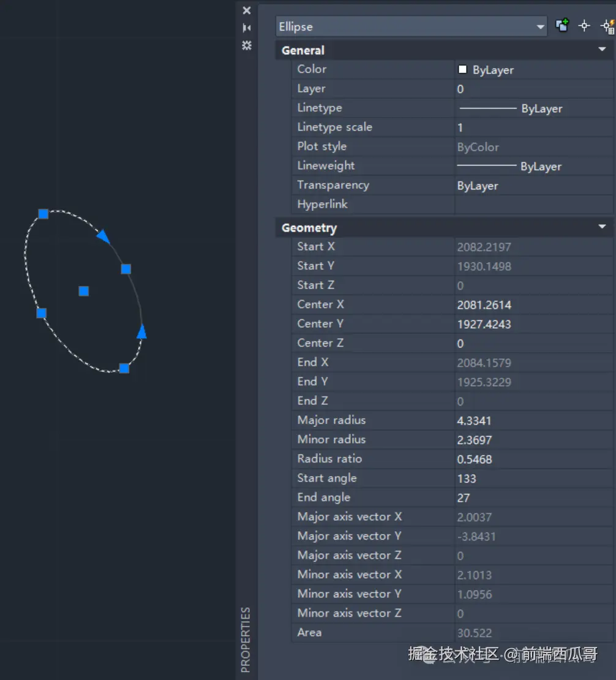The image size is (616, 680).
Task: Collapse the General section
Action: click(x=602, y=50)
